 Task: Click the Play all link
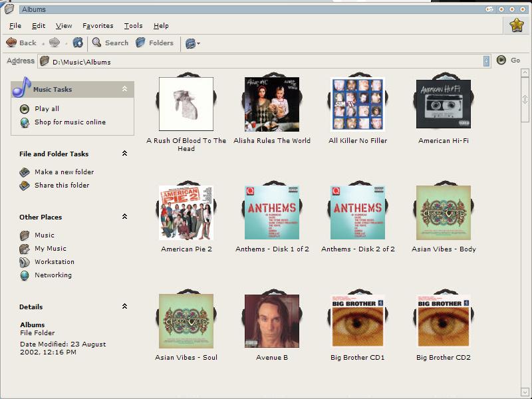[47, 109]
